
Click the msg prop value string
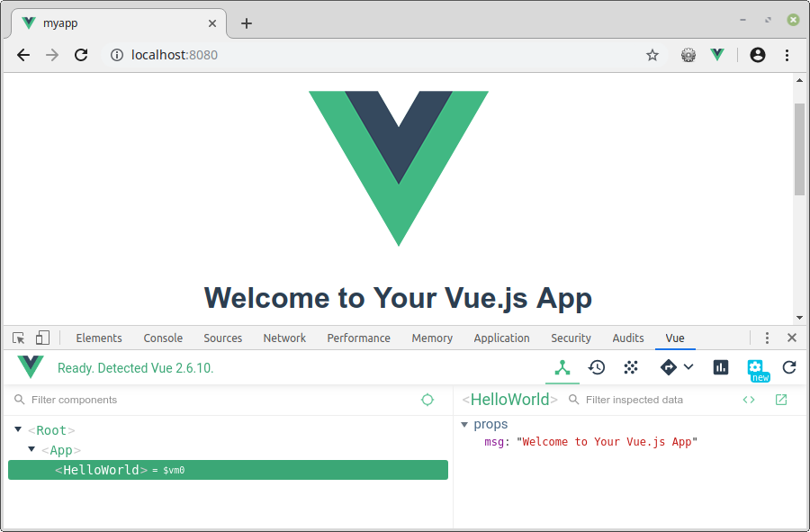click(607, 442)
